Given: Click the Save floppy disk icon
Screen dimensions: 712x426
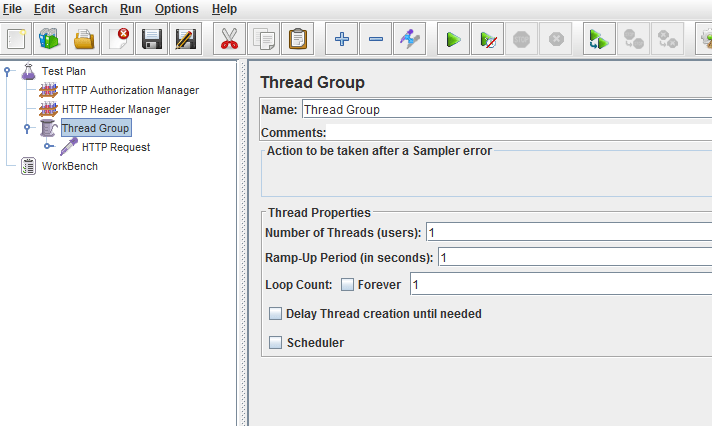Looking at the screenshot, I should point(152,40).
